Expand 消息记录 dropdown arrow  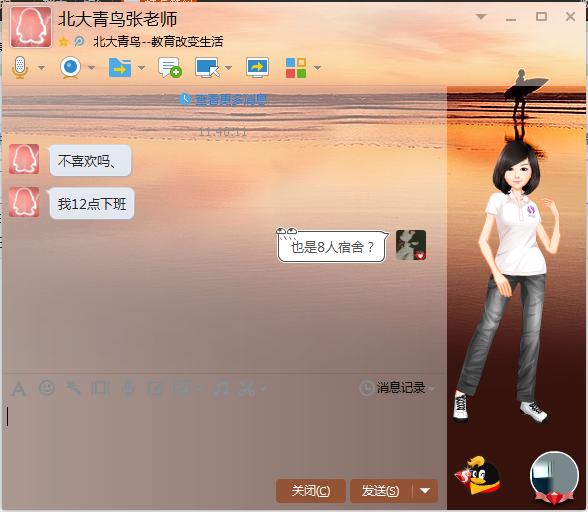pyautogui.click(x=431, y=389)
